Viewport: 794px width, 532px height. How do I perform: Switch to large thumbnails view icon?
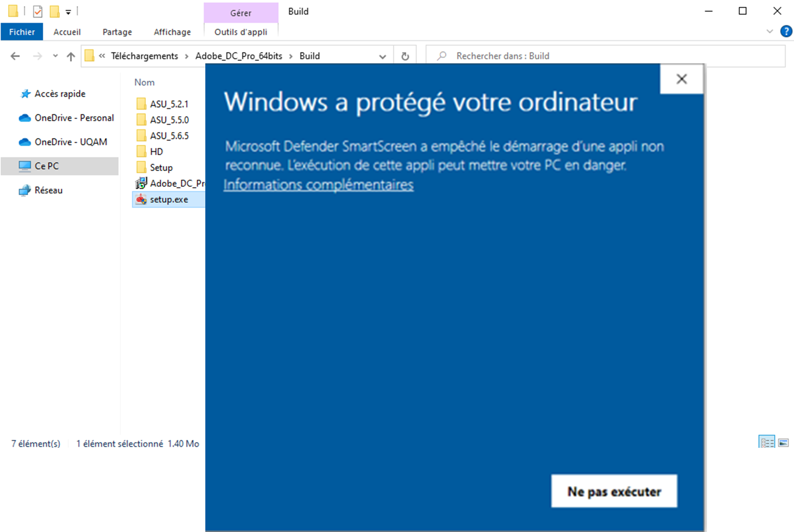(783, 443)
